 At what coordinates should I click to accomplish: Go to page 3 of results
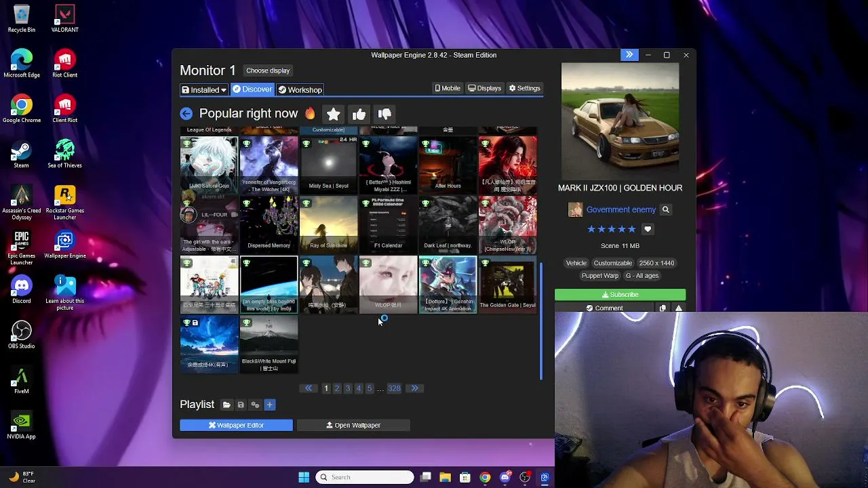(x=348, y=388)
